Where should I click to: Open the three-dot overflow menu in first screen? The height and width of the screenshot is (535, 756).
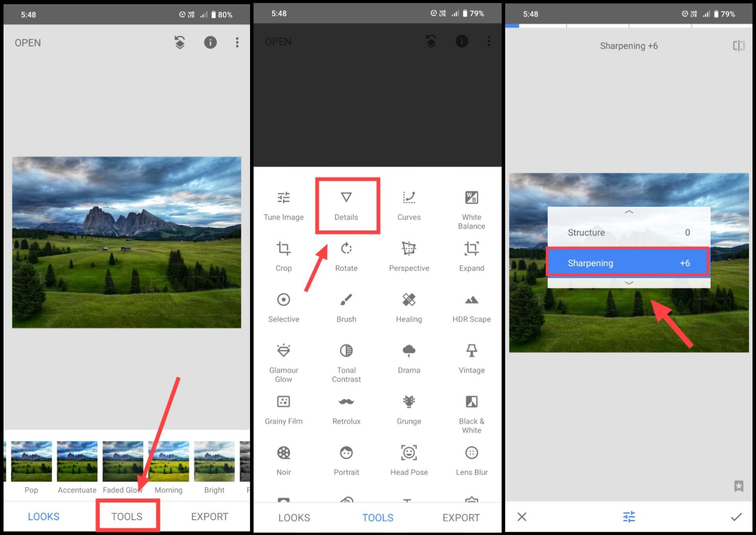tap(237, 42)
